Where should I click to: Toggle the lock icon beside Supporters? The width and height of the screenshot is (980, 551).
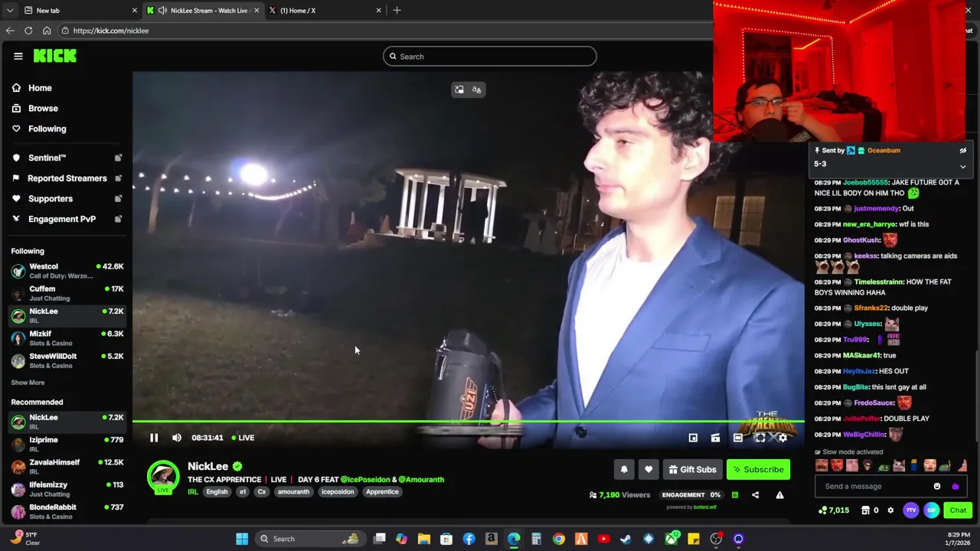pyautogui.click(x=118, y=199)
